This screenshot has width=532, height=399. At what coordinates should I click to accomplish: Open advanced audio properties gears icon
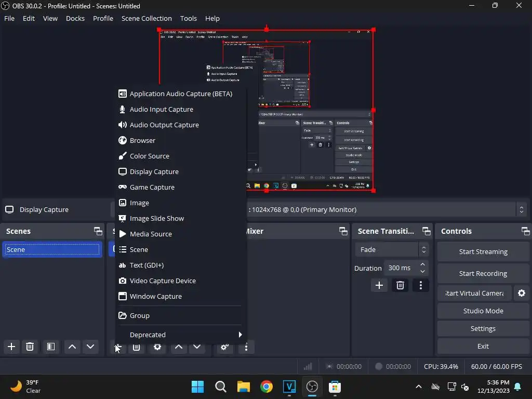[x=224, y=348]
